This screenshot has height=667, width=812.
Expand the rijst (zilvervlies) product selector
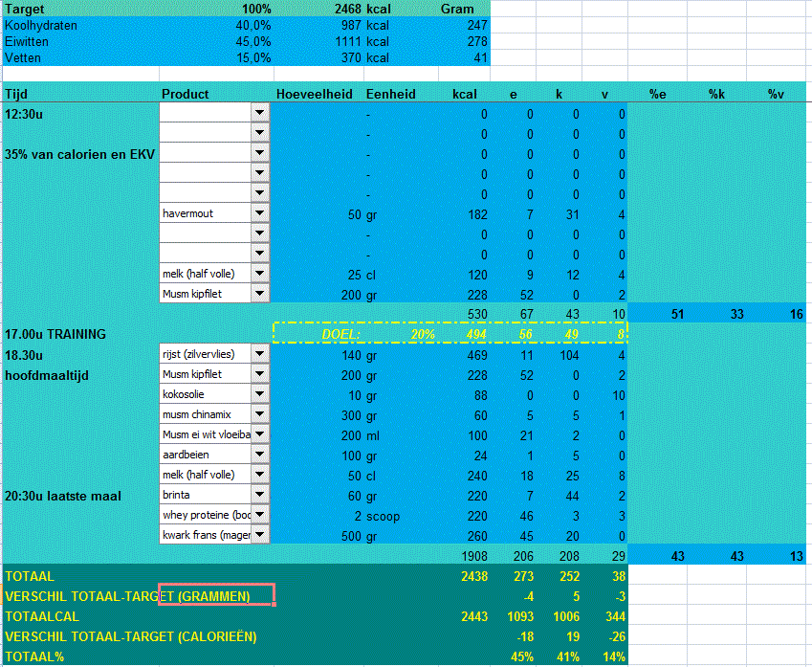(261, 354)
